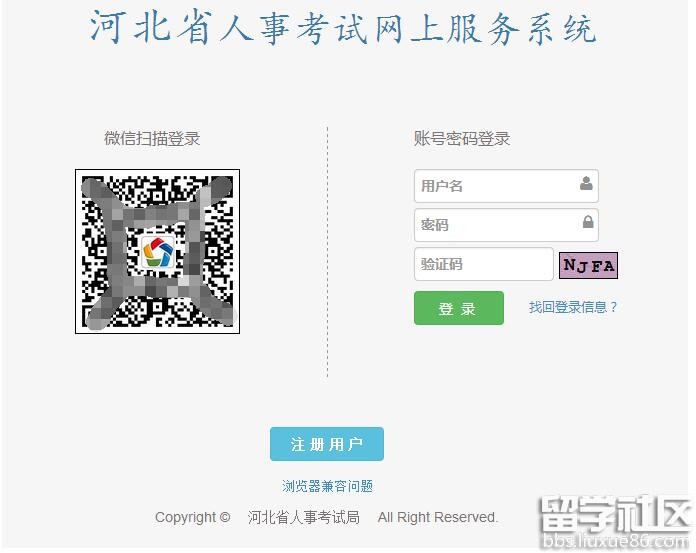Open the 浏览器兼容问题 link
This screenshot has height=553, width=696.
point(327,486)
